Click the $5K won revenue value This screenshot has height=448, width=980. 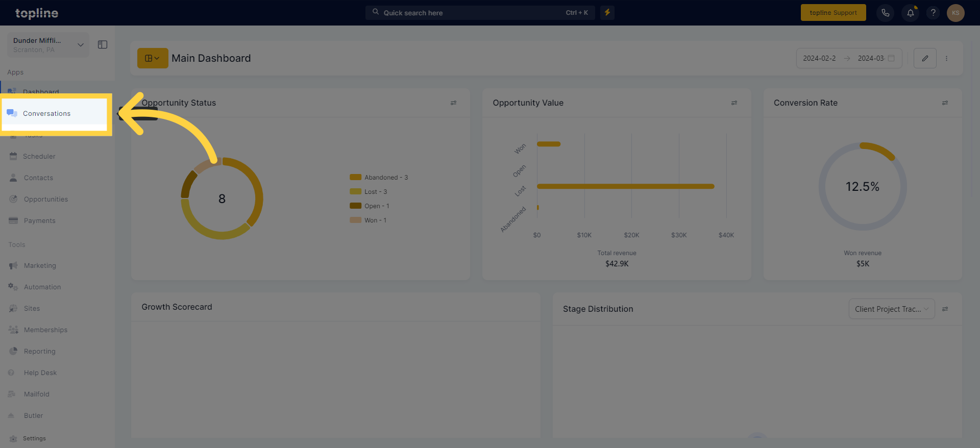click(863, 264)
